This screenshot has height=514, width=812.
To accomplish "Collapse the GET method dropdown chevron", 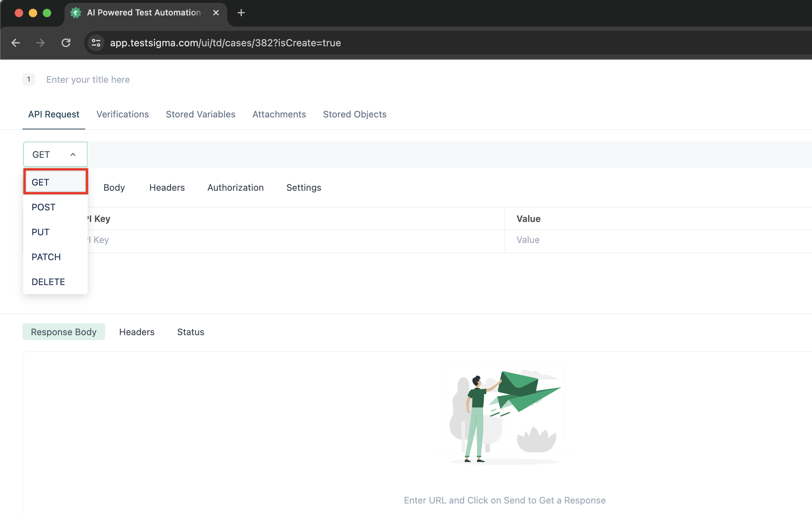I will (73, 155).
